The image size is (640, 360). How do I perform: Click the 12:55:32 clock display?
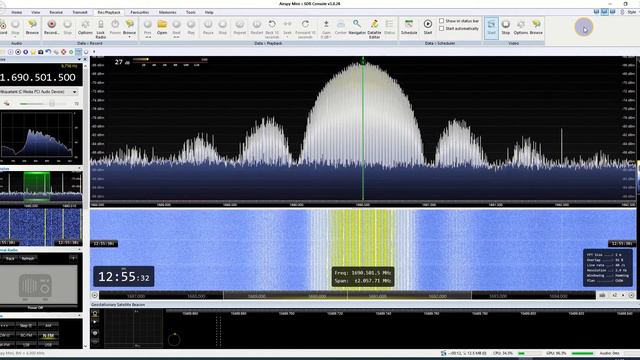tap(124, 277)
